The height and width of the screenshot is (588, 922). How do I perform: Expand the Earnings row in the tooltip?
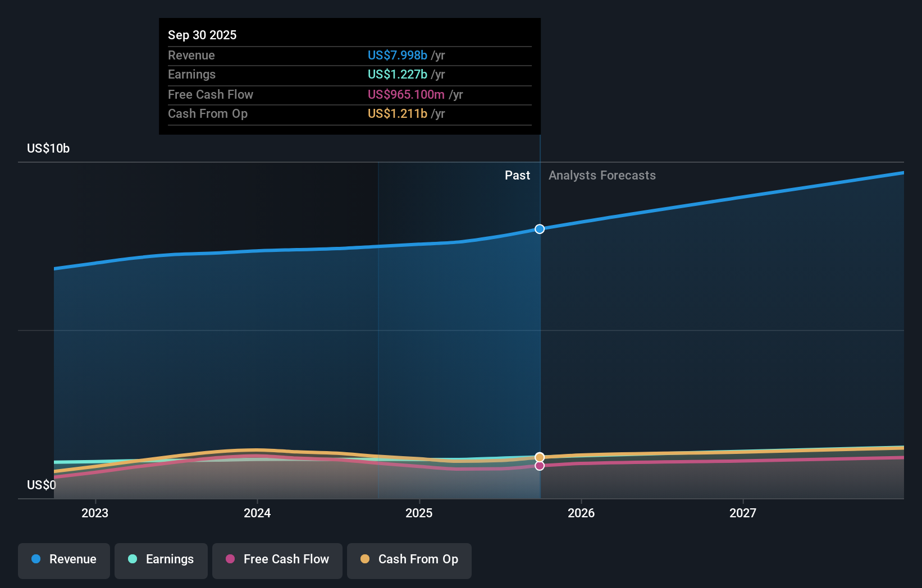tap(349, 74)
